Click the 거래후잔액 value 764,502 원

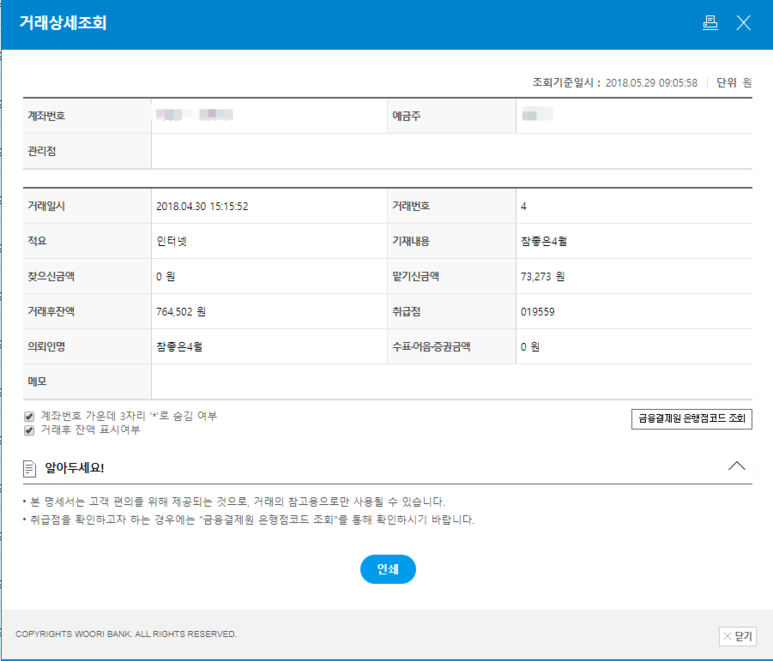[181, 312]
